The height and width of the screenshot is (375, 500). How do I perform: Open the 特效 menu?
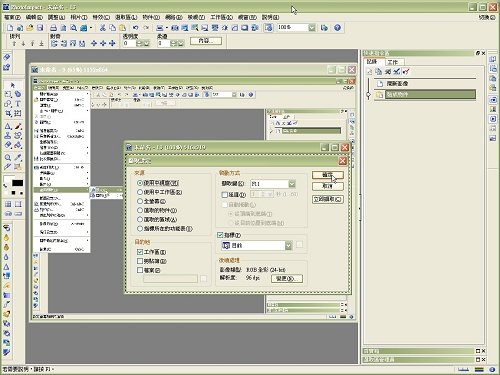pyautogui.click(x=101, y=17)
